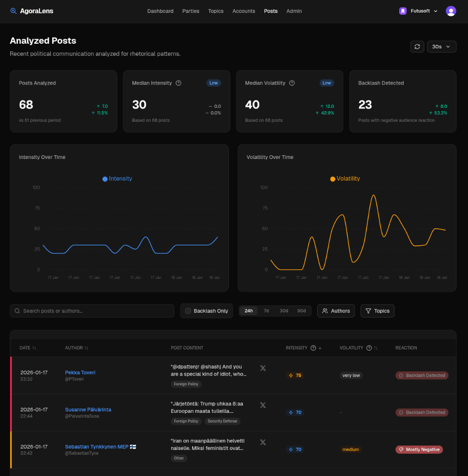The image size is (468, 476).
Task: Click inside the search posts field
Action: (x=92, y=311)
